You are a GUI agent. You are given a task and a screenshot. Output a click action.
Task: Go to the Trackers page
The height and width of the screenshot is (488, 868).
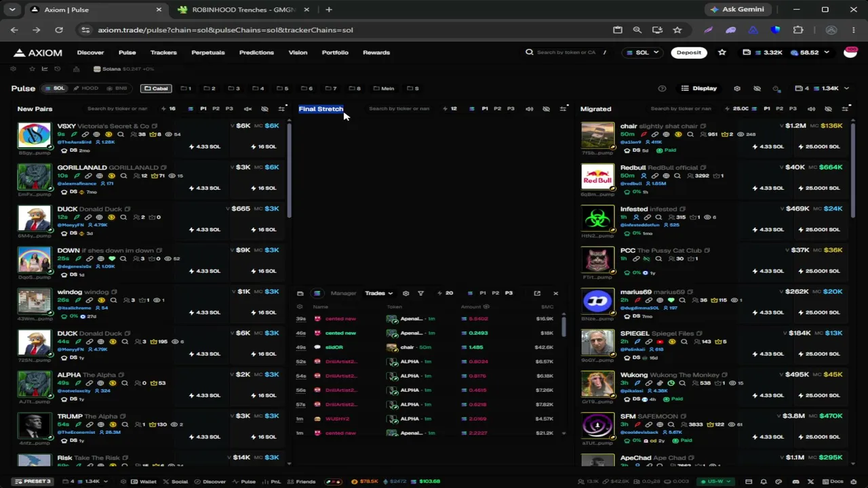coord(163,52)
